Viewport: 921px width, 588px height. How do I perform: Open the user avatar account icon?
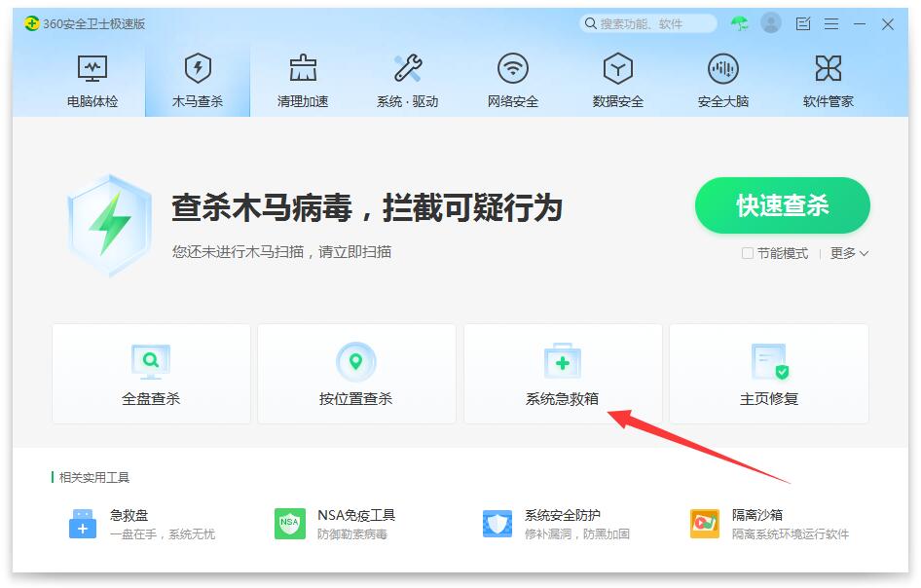[771, 23]
